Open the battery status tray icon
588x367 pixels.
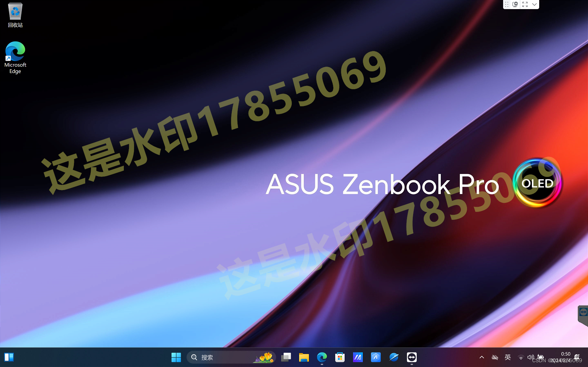coord(541,358)
